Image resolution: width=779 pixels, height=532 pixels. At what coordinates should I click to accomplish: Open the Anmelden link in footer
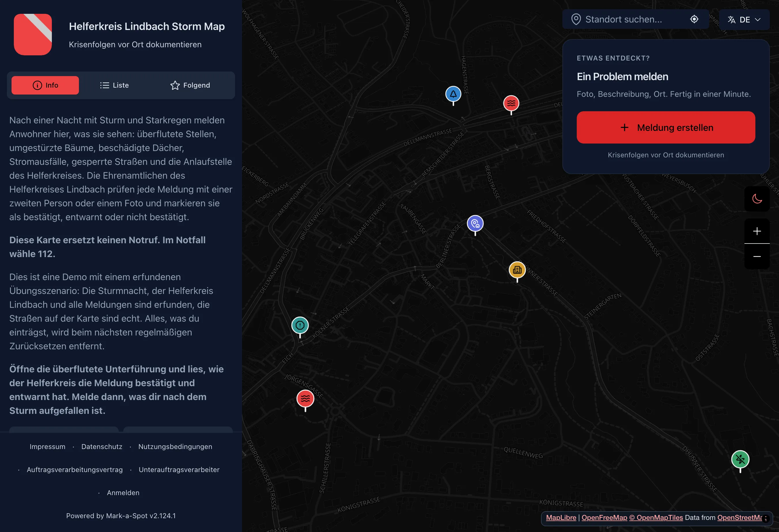[123, 493]
